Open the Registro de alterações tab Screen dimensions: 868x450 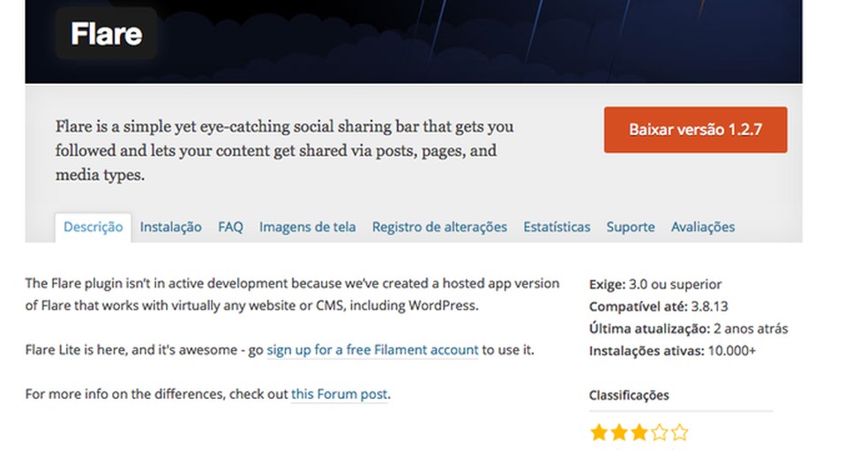tap(439, 227)
